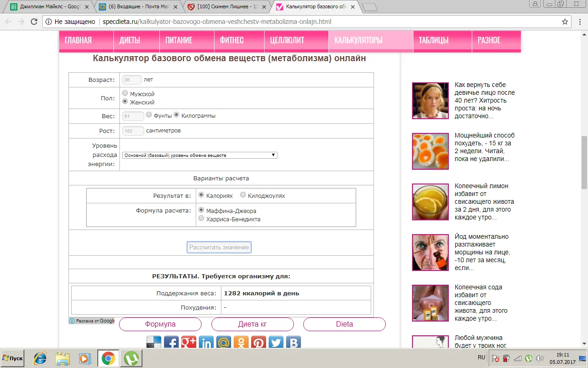The height and width of the screenshot is (368, 588).
Task: Switch to Скинем Лишнее tab
Action: 227,7
